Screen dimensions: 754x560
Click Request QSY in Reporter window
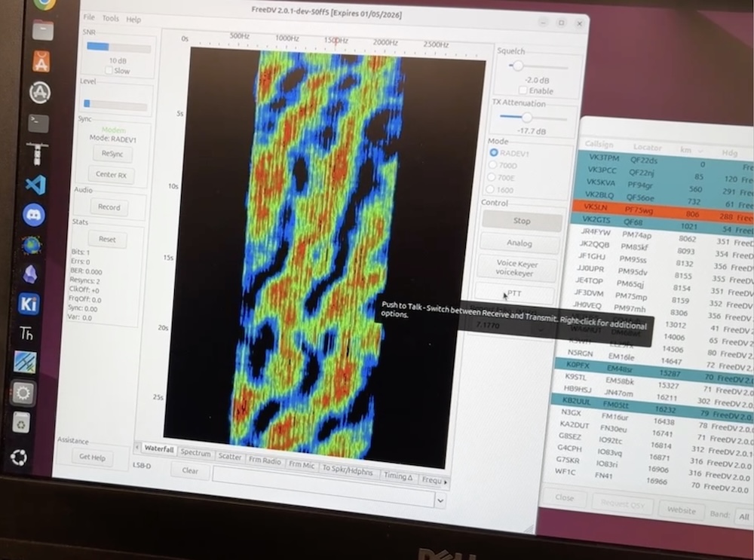[x=622, y=503]
